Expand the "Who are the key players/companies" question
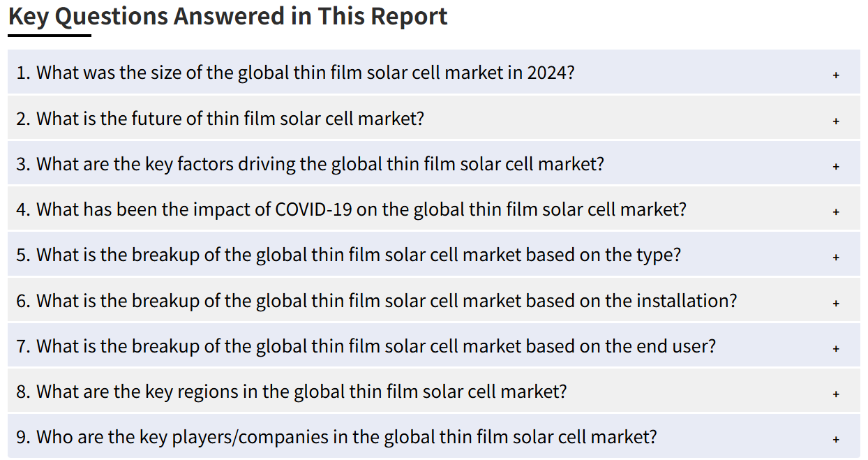The image size is (868, 460). 433,436
